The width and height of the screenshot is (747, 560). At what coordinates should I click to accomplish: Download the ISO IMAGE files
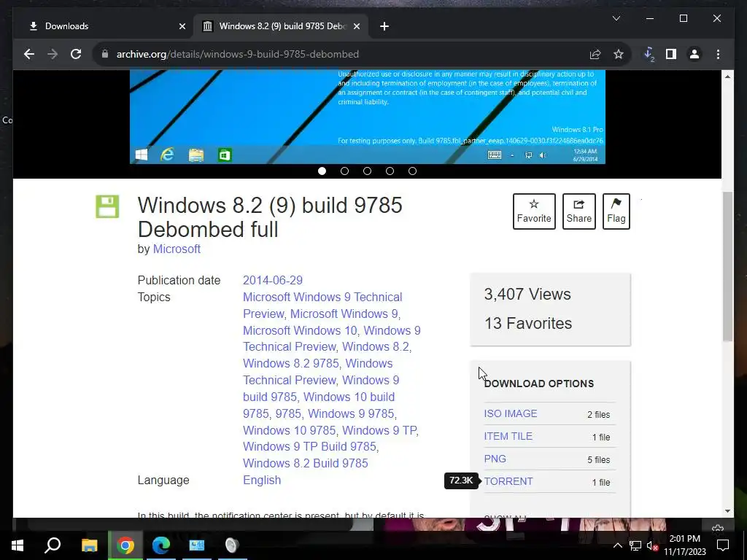510,413
